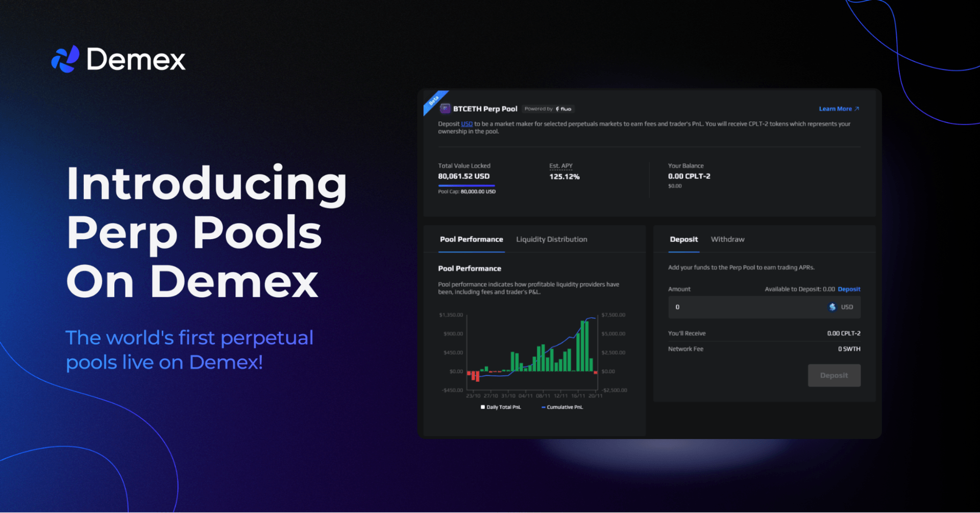Click the Learn More arrow icon
This screenshot has height=513, width=980.
click(857, 109)
